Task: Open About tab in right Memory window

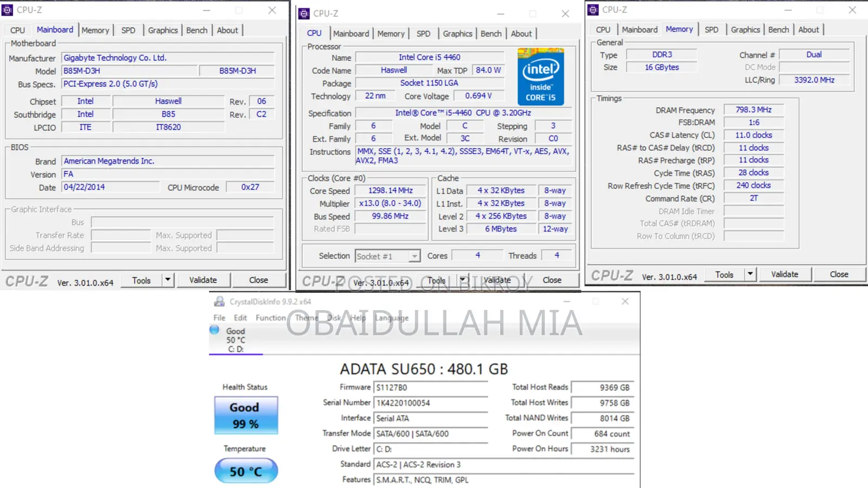Action: [808, 30]
